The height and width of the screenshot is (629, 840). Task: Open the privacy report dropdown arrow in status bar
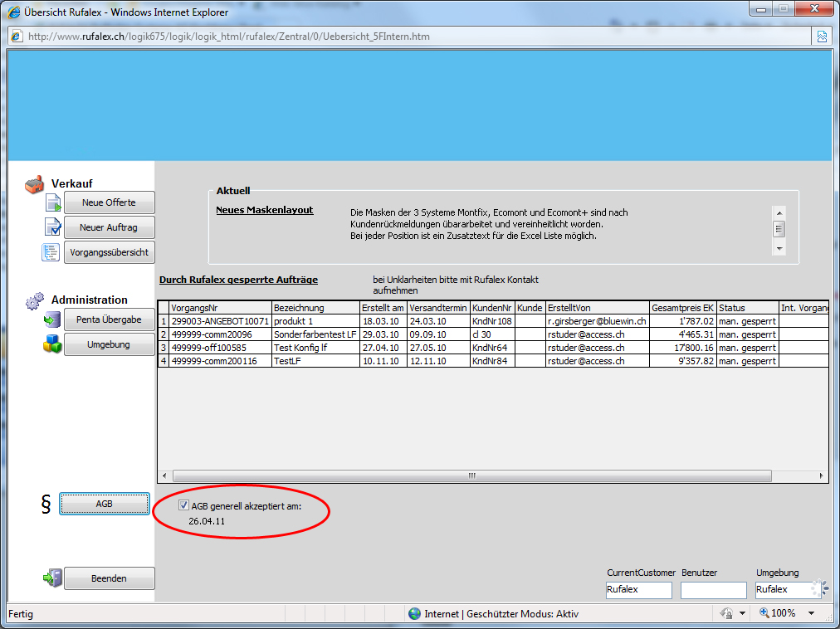[x=742, y=613]
